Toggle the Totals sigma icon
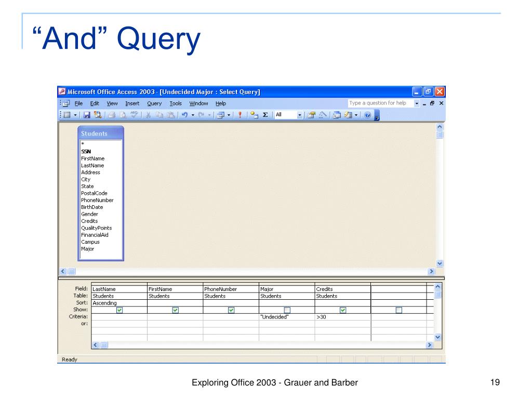The height and width of the screenshot is (399, 532). [x=265, y=115]
